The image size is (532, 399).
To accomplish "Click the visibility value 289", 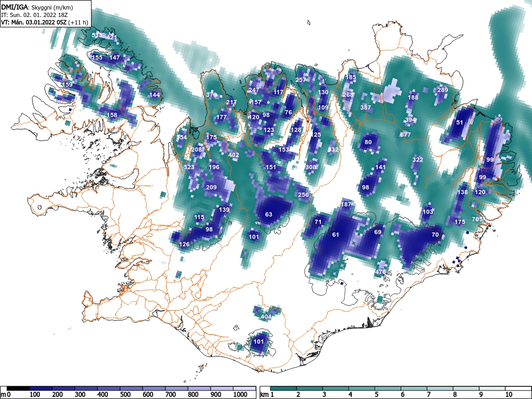I will point(443,90).
